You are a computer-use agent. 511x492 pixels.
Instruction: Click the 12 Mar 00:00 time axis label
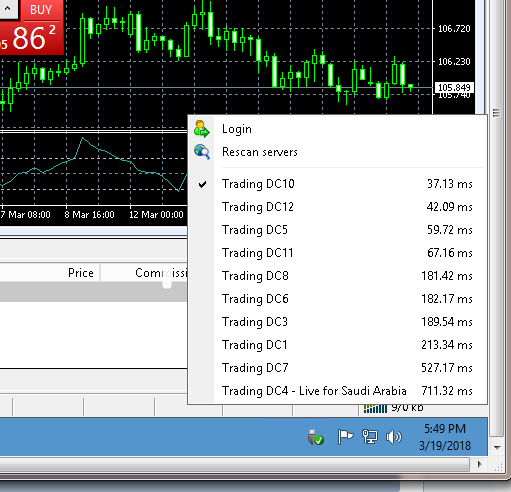(156, 215)
